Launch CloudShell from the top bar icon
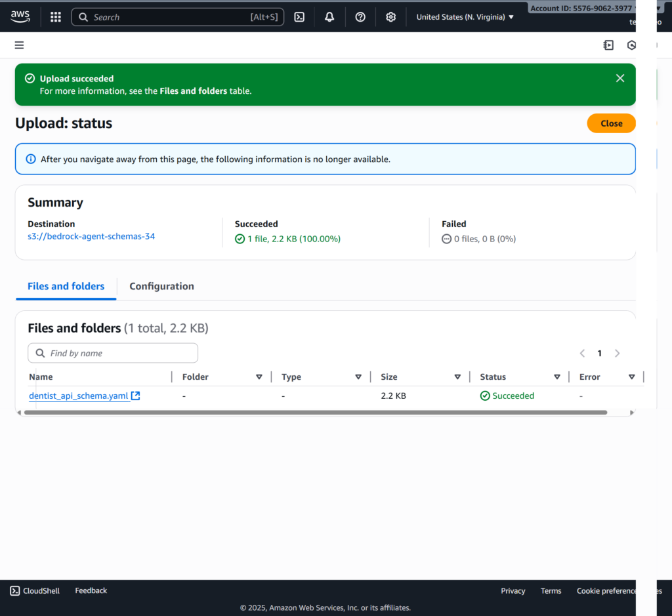 [299, 17]
